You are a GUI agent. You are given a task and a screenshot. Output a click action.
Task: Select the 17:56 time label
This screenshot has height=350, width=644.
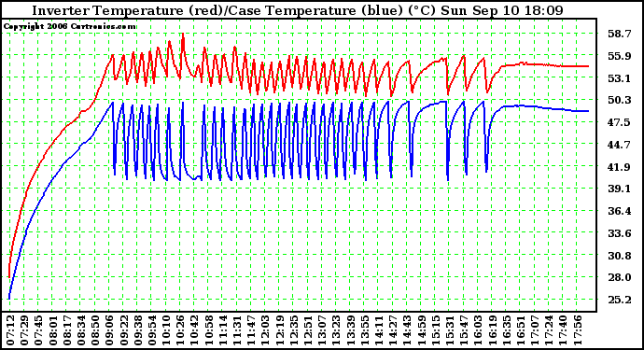pos(578,330)
